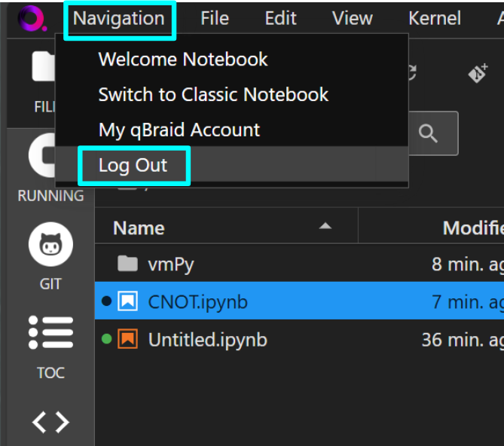Toggle sort order arrow in Name header
Viewport: 504px width, 446px height.
[325, 226]
